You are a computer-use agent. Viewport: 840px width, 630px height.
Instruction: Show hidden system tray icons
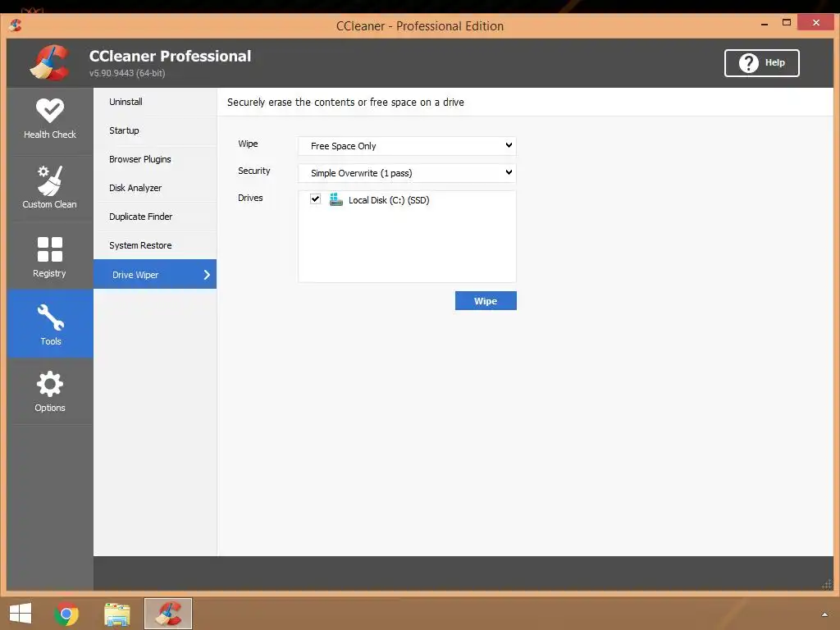click(x=824, y=614)
